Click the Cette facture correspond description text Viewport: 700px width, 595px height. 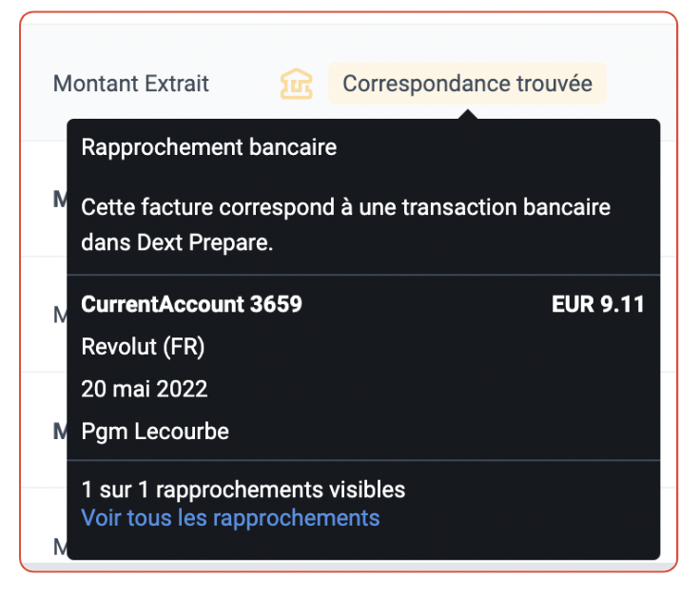click(x=345, y=207)
